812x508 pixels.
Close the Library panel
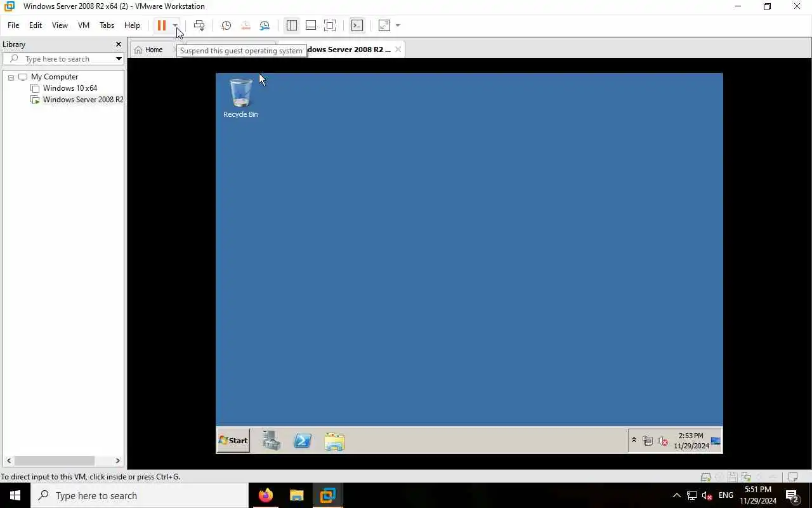[x=118, y=44]
